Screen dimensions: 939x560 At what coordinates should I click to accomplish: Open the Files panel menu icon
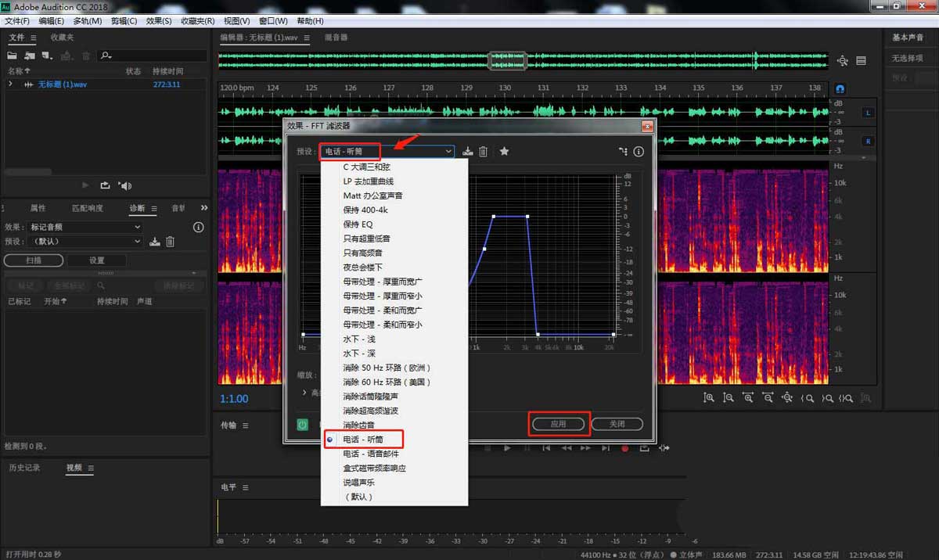click(32, 38)
